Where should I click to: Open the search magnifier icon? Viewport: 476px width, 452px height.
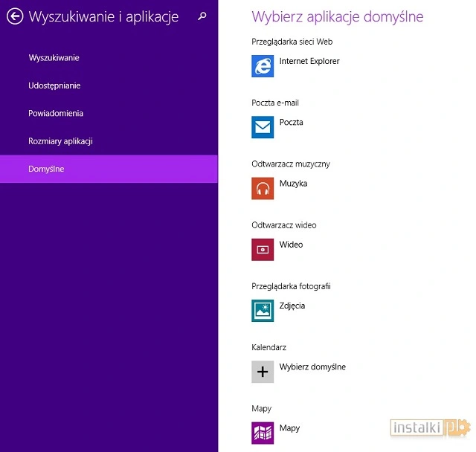202,16
